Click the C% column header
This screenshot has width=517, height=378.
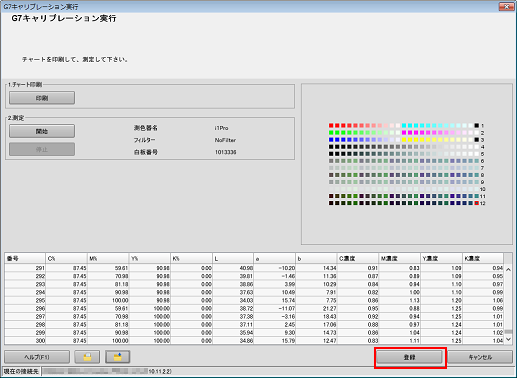coord(66,258)
